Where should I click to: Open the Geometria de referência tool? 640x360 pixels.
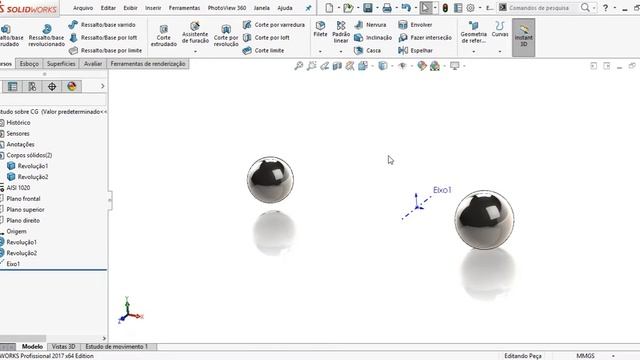(x=473, y=32)
